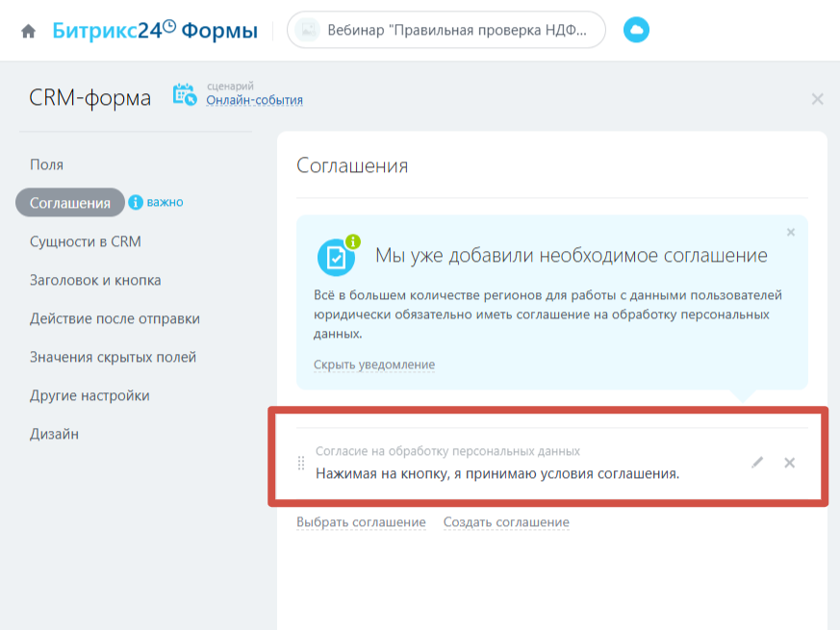Click the CRM-форма title

[x=90, y=98]
